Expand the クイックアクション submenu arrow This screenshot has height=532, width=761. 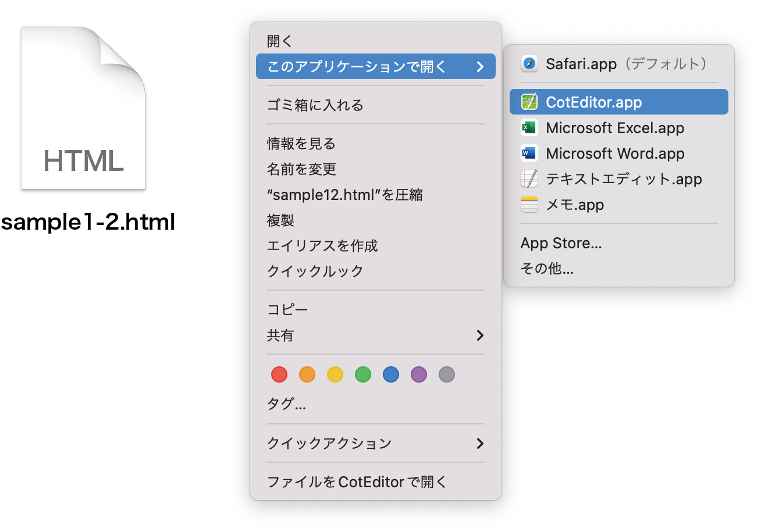480,444
